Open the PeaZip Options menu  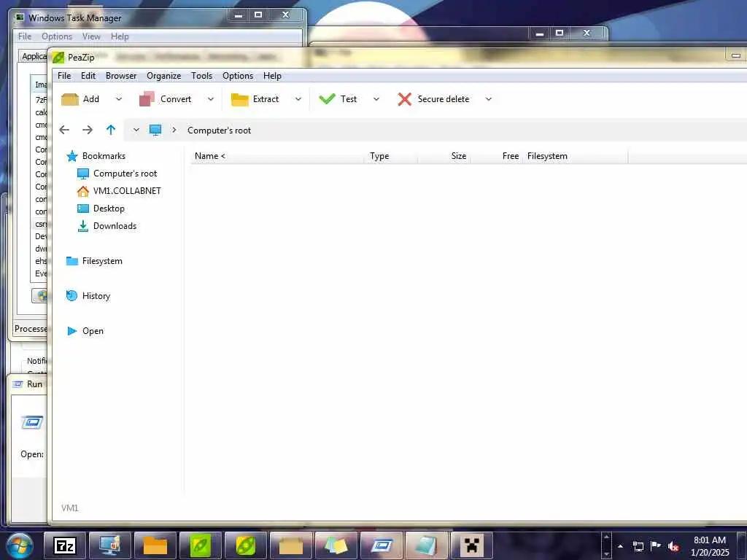(238, 76)
